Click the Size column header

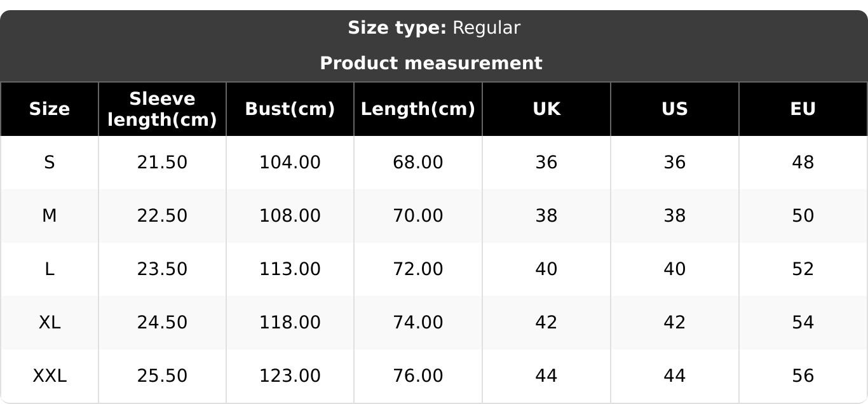(x=50, y=109)
